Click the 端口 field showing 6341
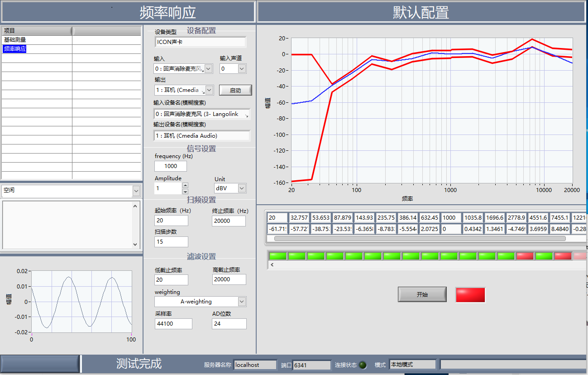This screenshot has height=375, width=588. point(312,365)
